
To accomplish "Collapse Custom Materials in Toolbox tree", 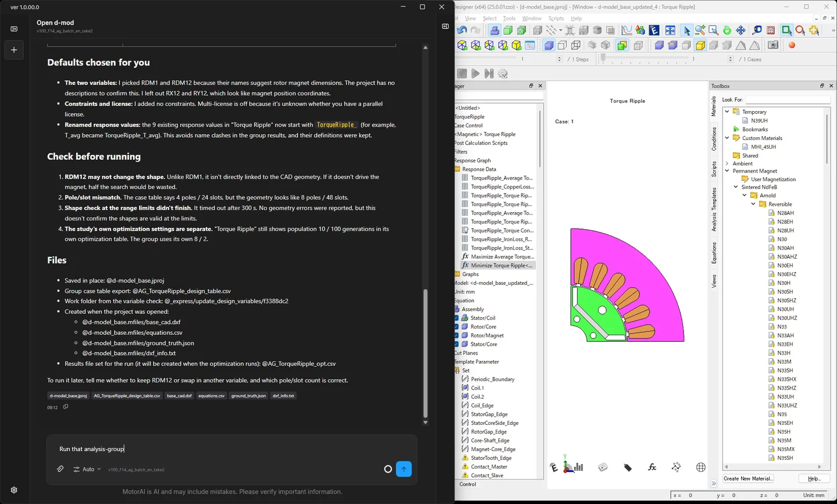I will (727, 138).
